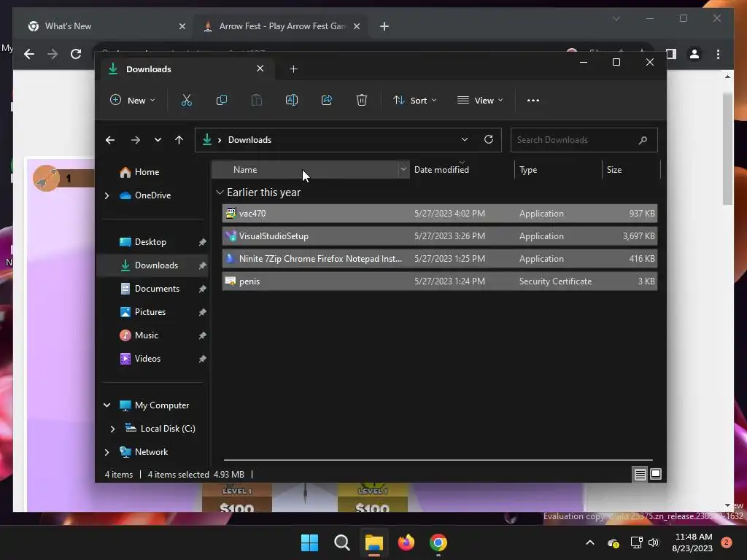
Task: Open the New item dropdown
Action: [133, 101]
